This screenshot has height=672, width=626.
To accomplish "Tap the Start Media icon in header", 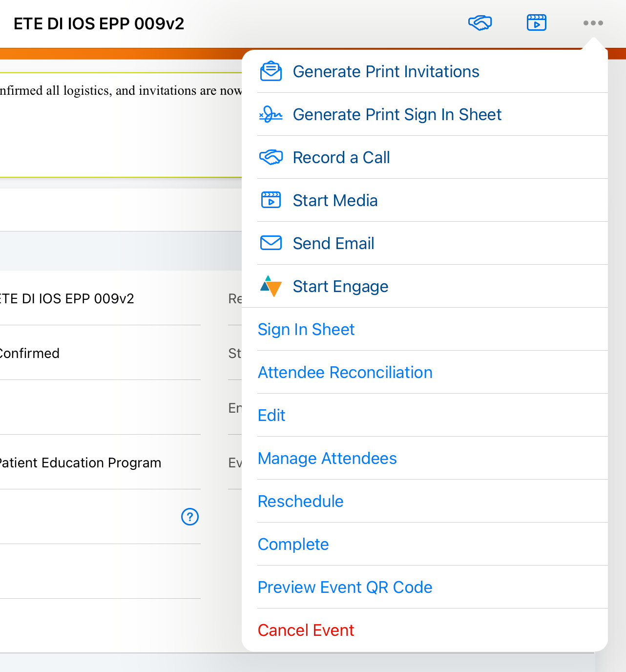I will point(536,23).
